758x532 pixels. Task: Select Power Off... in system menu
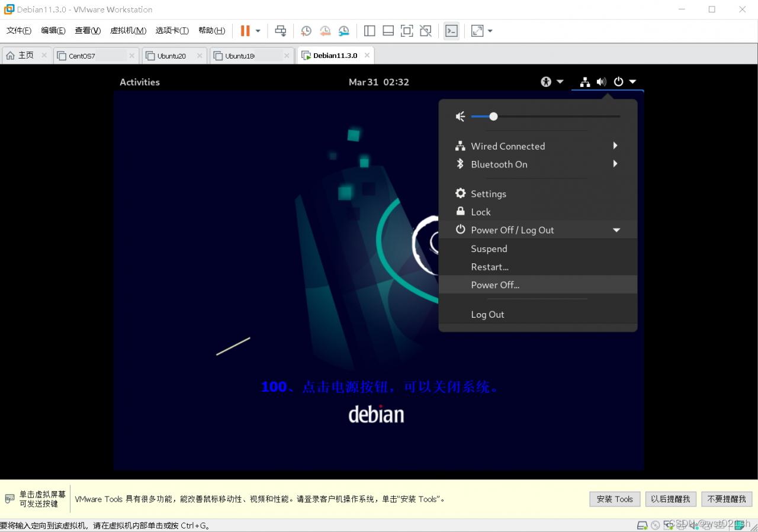[x=495, y=285]
